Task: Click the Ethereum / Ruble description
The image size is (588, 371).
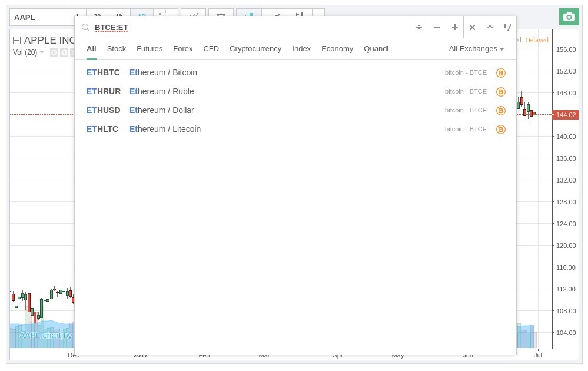Action: 162,91
